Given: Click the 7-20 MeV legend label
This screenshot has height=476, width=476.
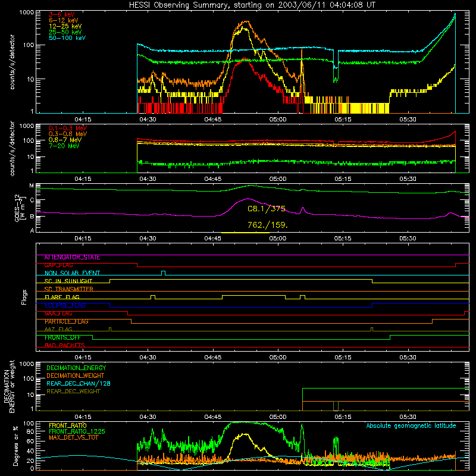Looking at the screenshot, I should coord(64,146).
